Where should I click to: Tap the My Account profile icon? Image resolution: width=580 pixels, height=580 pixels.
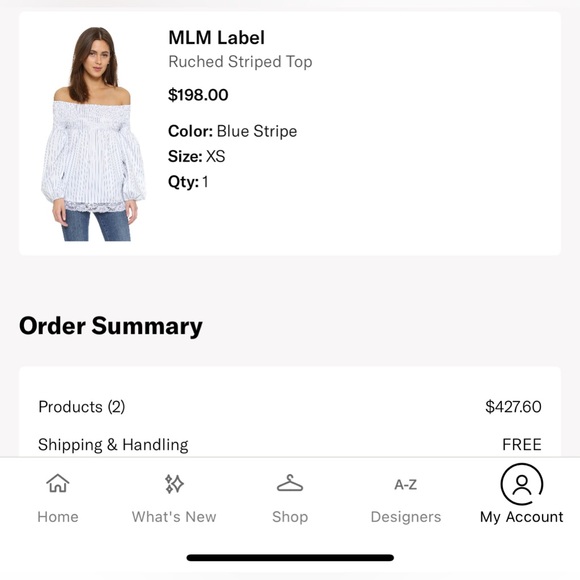point(522,484)
